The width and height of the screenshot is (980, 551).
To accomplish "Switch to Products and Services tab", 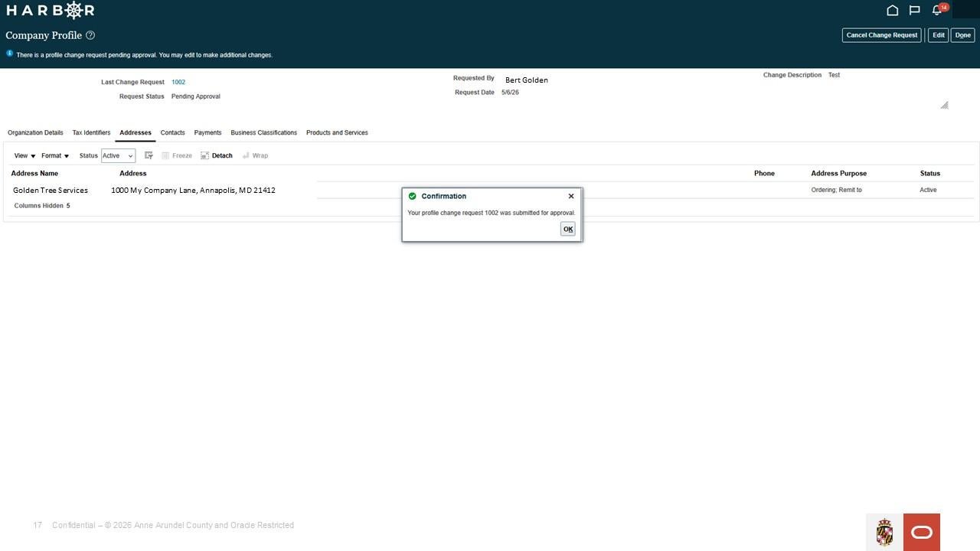I will coord(337,132).
